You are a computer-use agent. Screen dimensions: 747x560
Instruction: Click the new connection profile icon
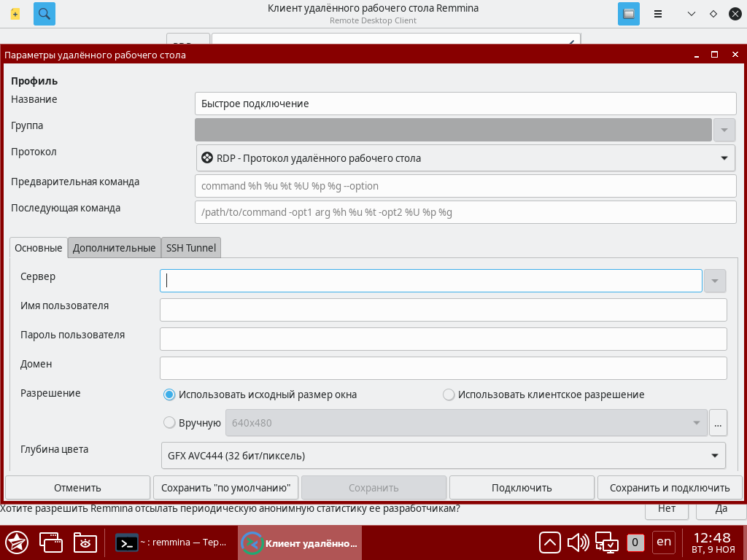point(15,14)
